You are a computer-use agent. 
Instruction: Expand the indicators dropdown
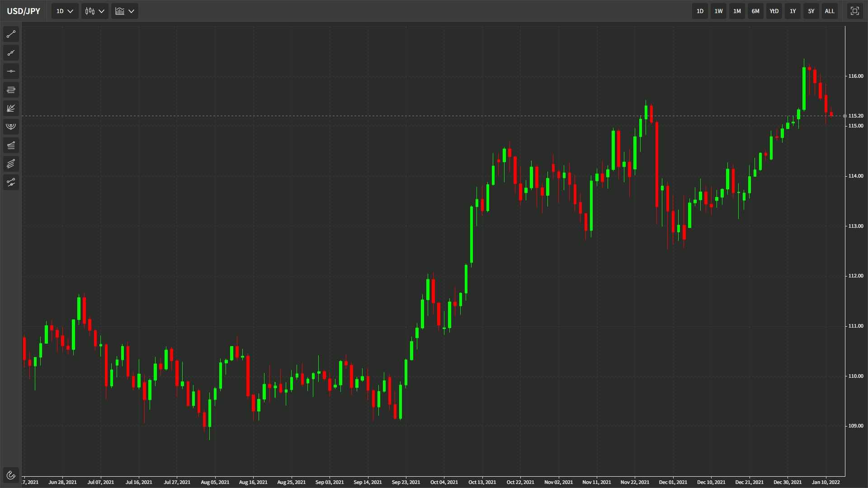[x=125, y=11]
